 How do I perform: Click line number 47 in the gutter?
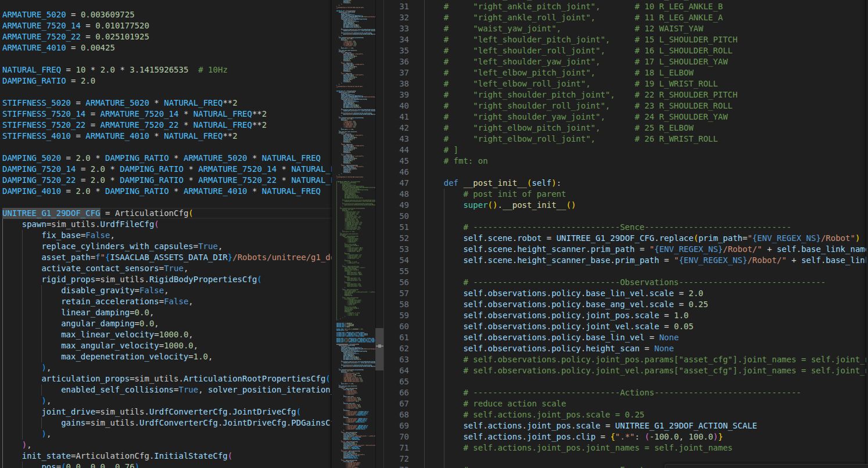pos(404,183)
